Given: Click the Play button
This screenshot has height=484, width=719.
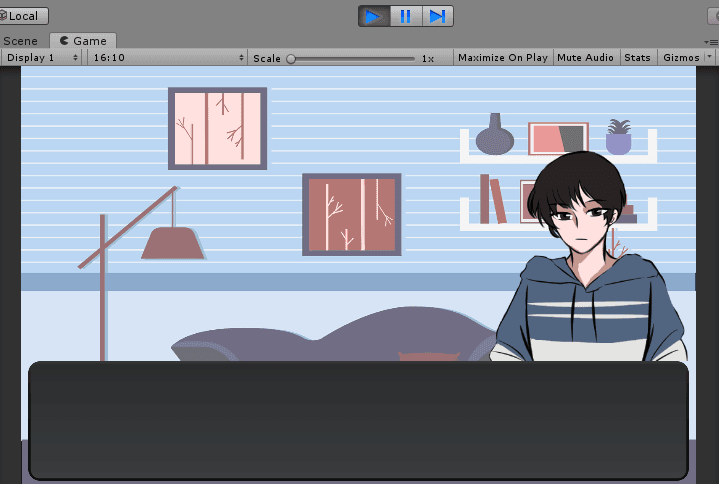Looking at the screenshot, I should point(374,16).
